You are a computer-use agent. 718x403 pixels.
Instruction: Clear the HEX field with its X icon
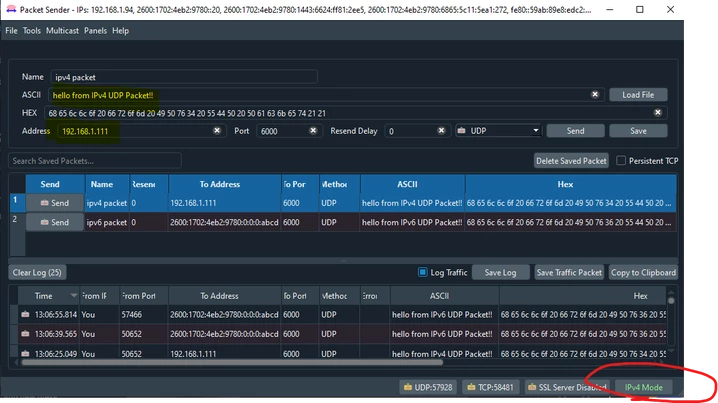coord(657,112)
